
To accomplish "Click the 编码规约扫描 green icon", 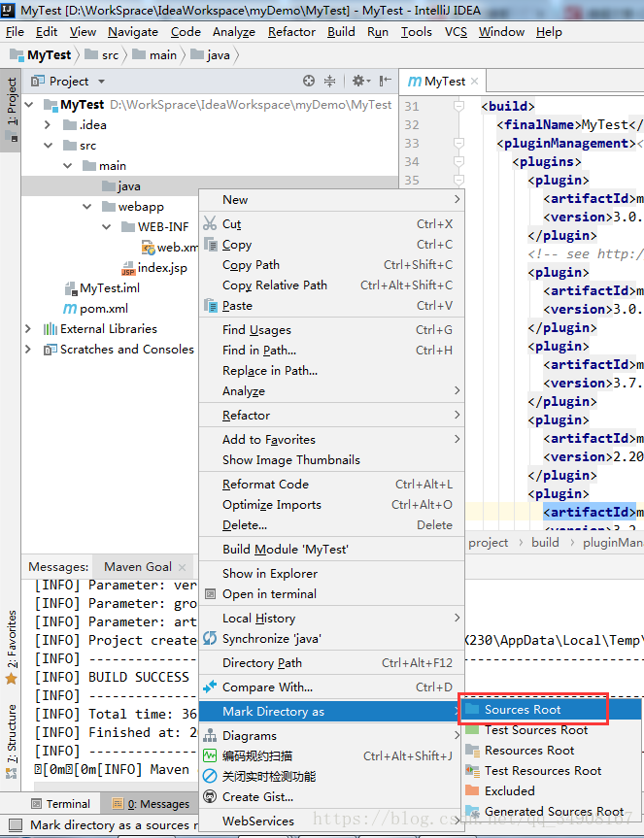I will [x=210, y=755].
